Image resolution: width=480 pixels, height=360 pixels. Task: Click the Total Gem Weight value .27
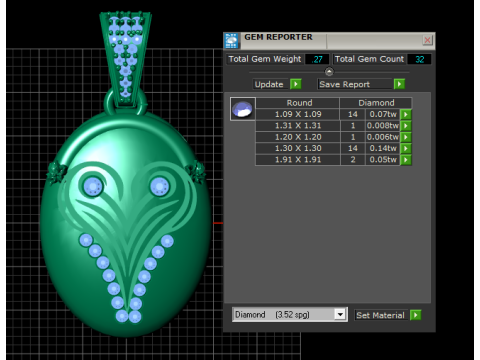[x=317, y=59]
